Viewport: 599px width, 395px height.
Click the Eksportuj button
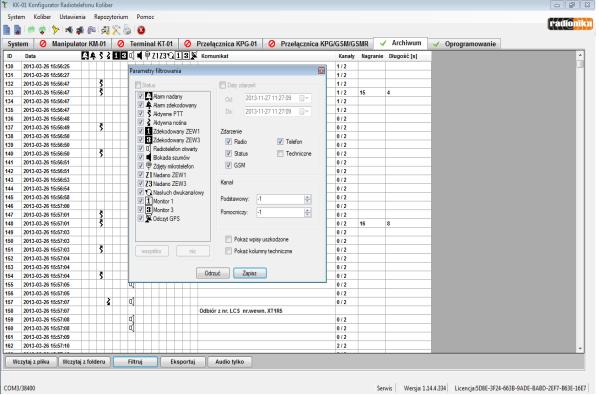[183, 361]
